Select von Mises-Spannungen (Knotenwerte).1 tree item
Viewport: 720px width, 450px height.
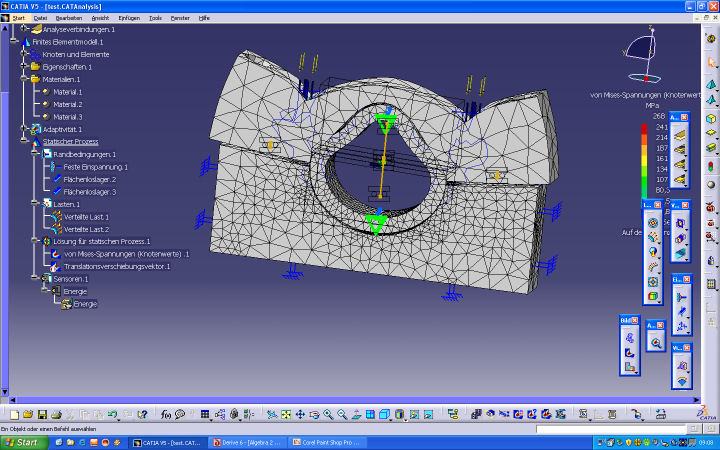pos(126,254)
